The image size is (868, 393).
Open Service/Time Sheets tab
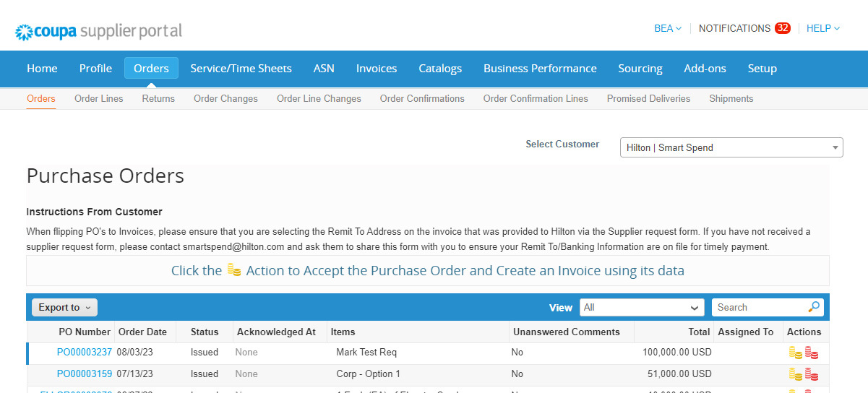coord(241,68)
